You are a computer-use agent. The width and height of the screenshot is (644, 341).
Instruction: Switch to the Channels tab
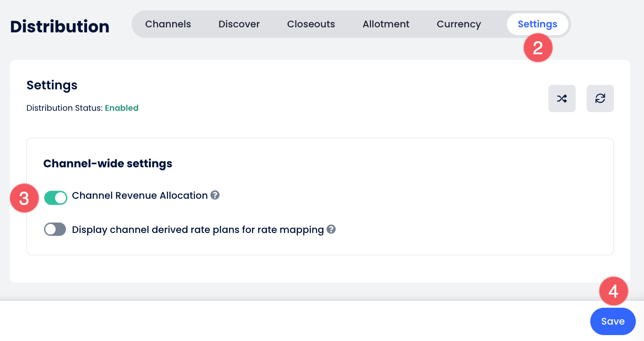168,24
